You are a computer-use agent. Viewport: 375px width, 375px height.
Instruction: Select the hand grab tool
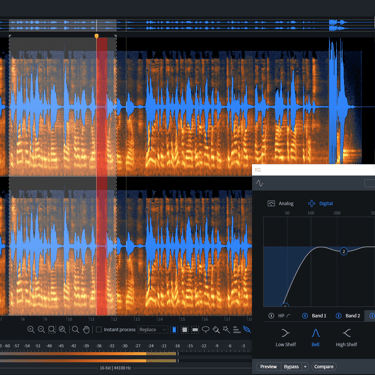click(x=86, y=330)
